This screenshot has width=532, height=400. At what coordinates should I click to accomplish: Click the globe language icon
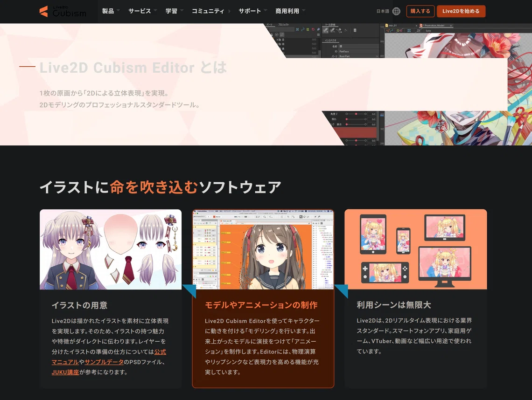(396, 11)
